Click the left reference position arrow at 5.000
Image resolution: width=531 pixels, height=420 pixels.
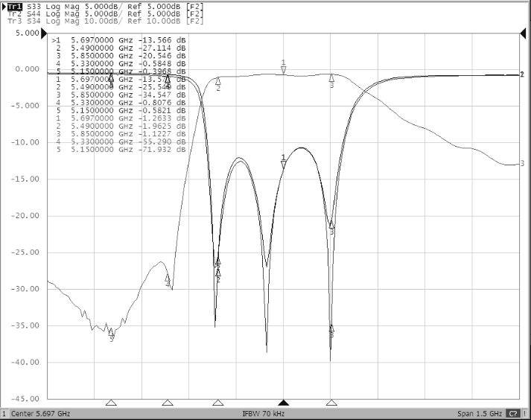44,34
